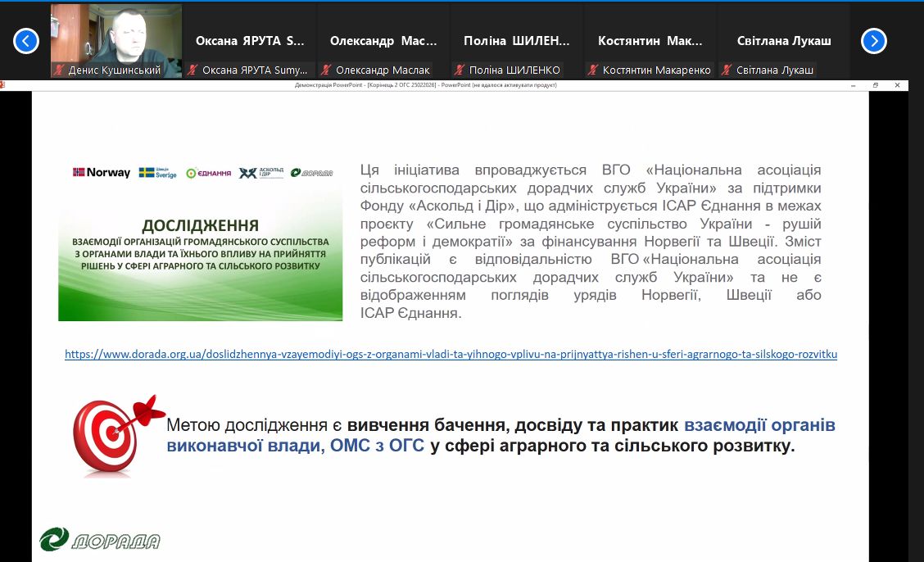Click muted mic icon beside Поліна ШИЛЕНКО

click(461, 70)
